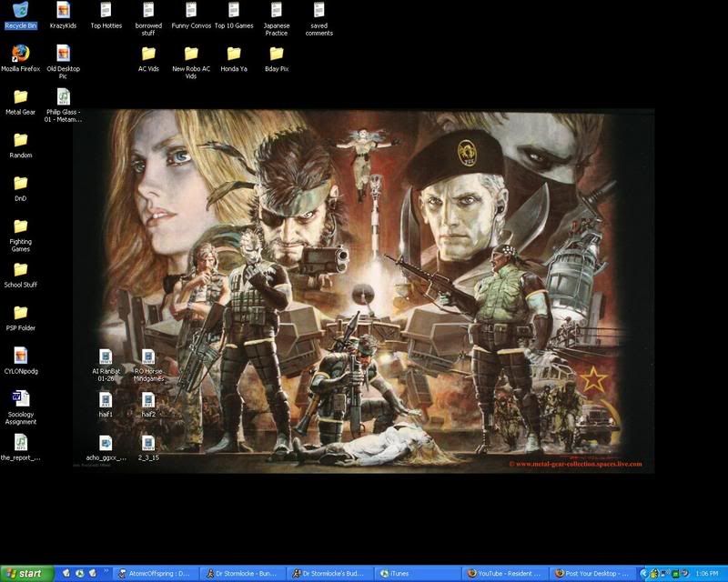The image size is (728, 582).
Task: Select the KrazyKids image file icon
Action: click(63, 15)
